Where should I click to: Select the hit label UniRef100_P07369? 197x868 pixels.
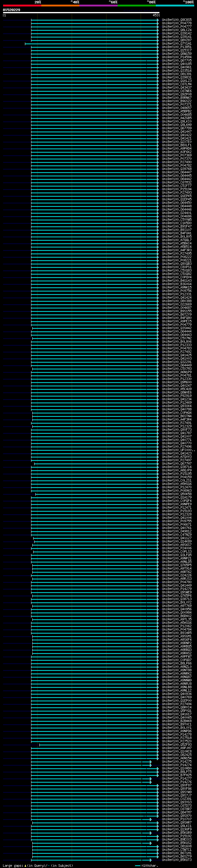[176, 155]
